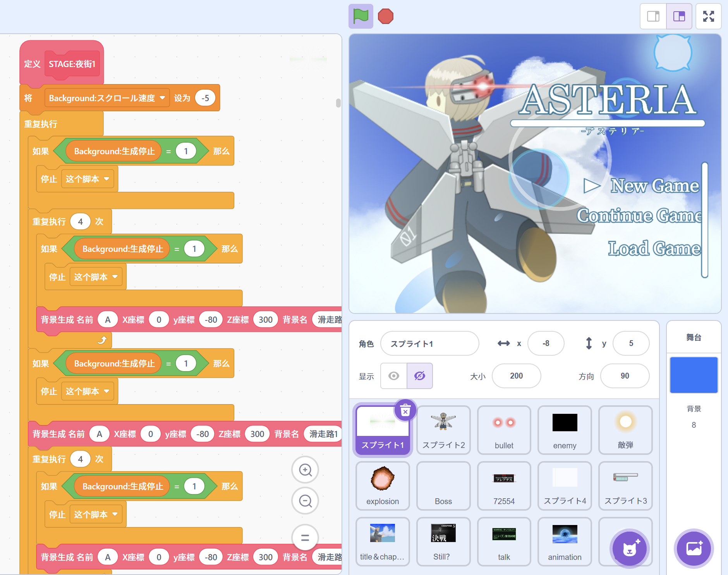Edit the sprite direction field 90
The width and height of the screenshot is (728, 575).
[x=625, y=376]
